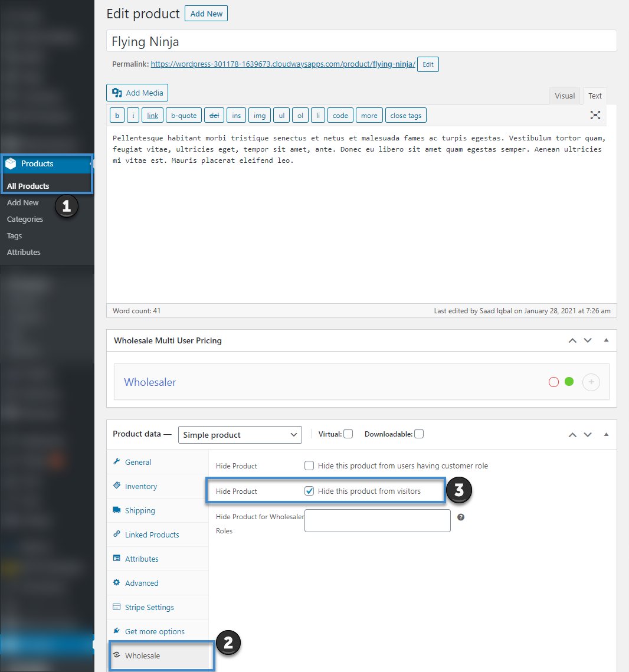Open the Get more options tab
The width and height of the screenshot is (629, 672).
pos(158,632)
